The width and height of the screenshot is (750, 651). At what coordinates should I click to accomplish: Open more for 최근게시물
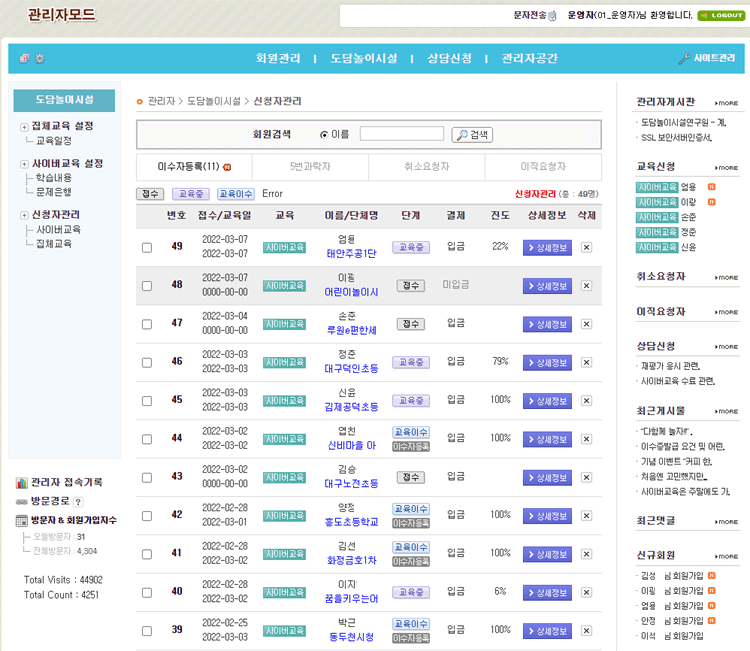727,411
